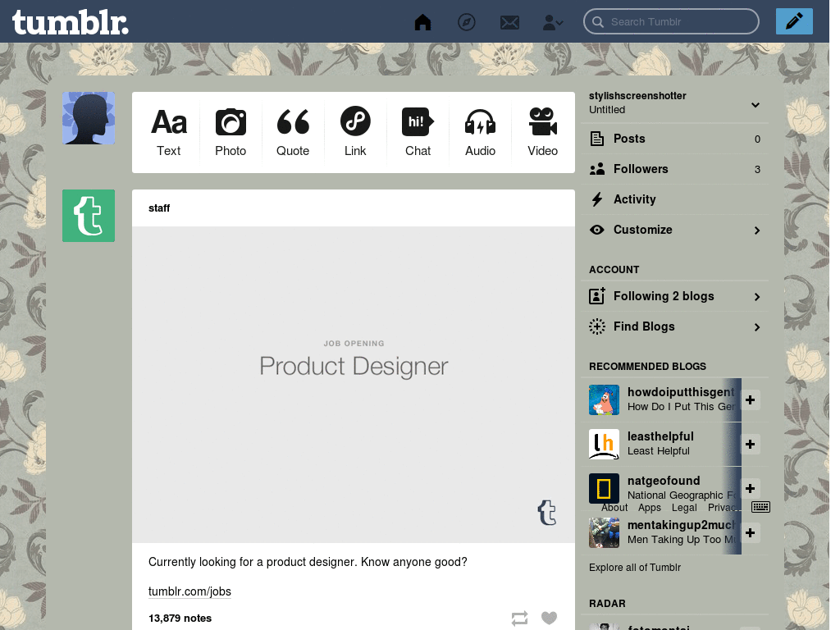Screen dimensions: 840x630
Task: Open the staff blog green avatar
Action: pyautogui.click(x=89, y=216)
